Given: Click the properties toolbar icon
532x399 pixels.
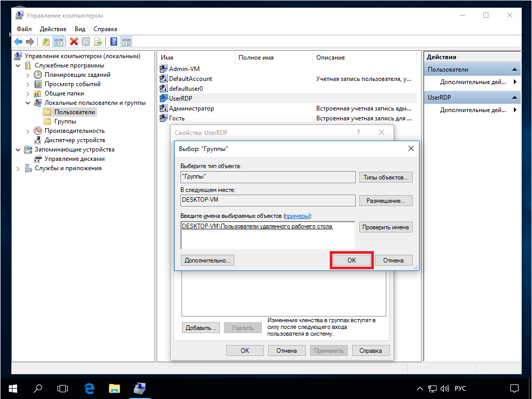Looking at the screenshot, I should coord(86,42).
